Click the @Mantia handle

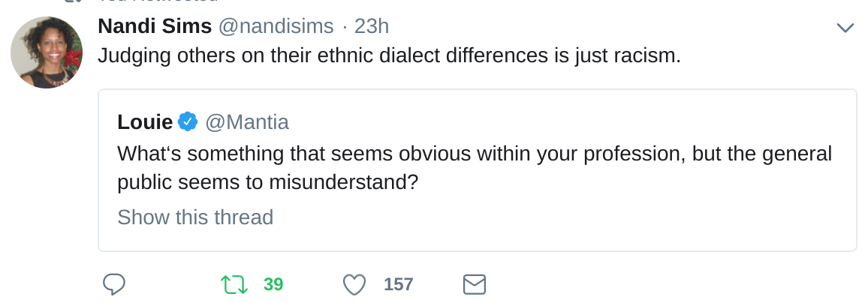[247, 121]
